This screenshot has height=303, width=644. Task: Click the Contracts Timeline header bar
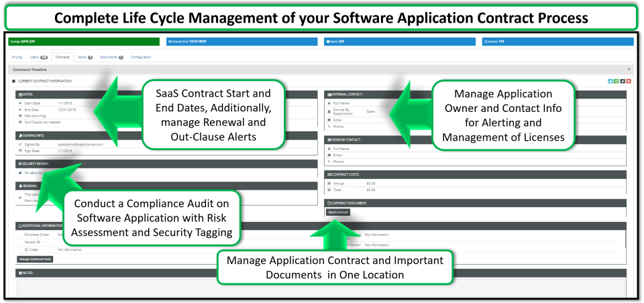click(321, 70)
